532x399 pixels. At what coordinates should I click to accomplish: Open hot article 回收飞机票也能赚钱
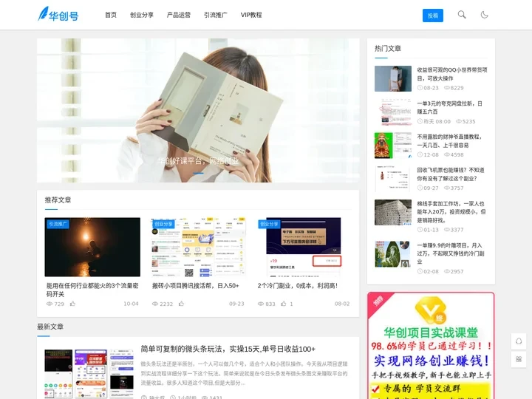(451, 174)
